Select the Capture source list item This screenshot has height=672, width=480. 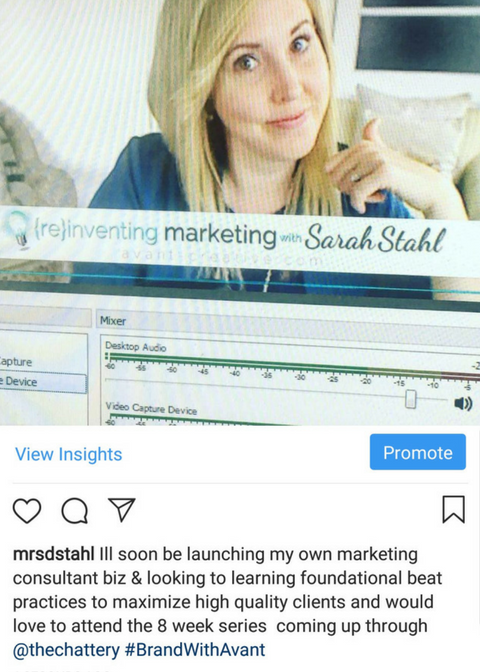[x=16, y=362]
